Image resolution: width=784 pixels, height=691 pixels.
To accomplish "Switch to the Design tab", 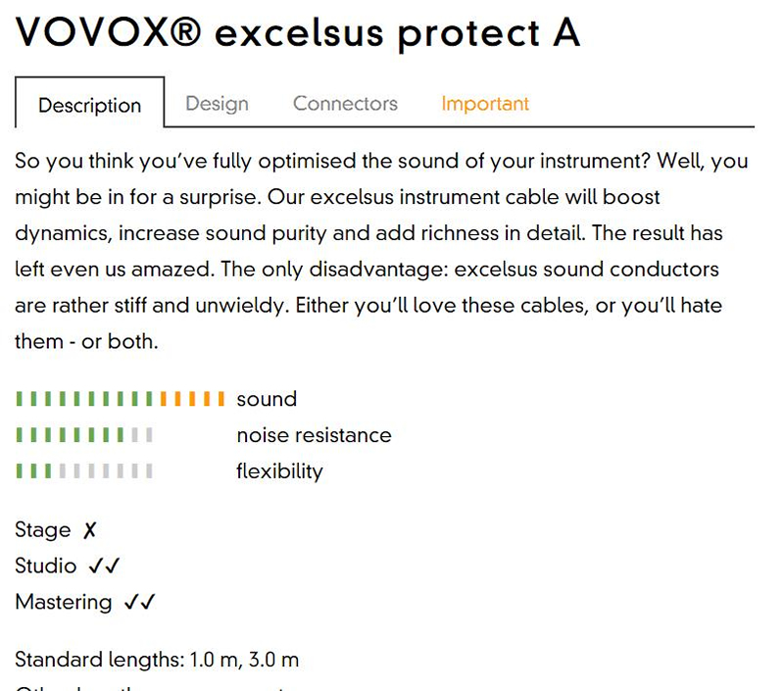I will coord(217,104).
